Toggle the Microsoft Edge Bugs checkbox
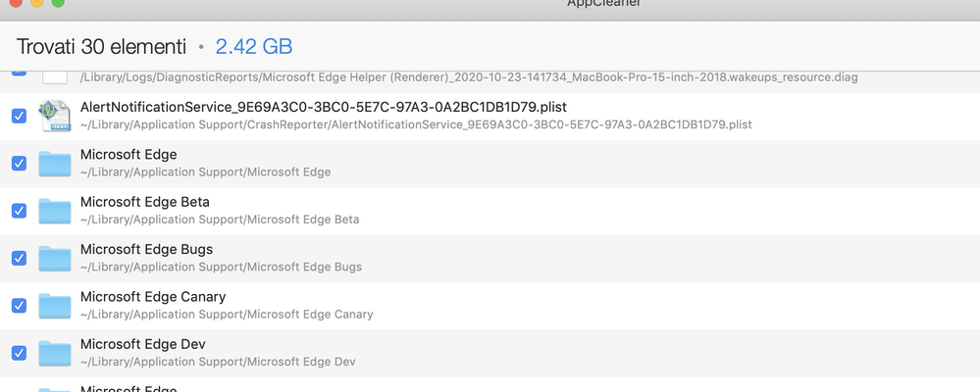 [20, 259]
